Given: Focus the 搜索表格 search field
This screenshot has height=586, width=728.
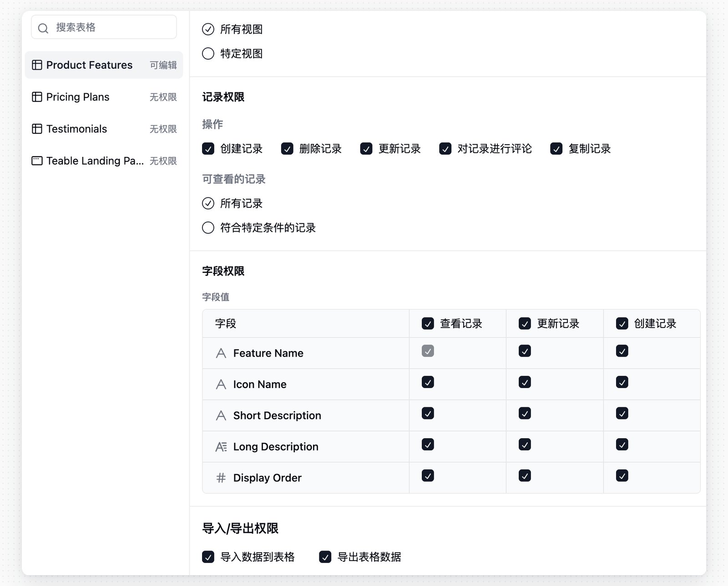Looking at the screenshot, I should pyautogui.click(x=104, y=27).
